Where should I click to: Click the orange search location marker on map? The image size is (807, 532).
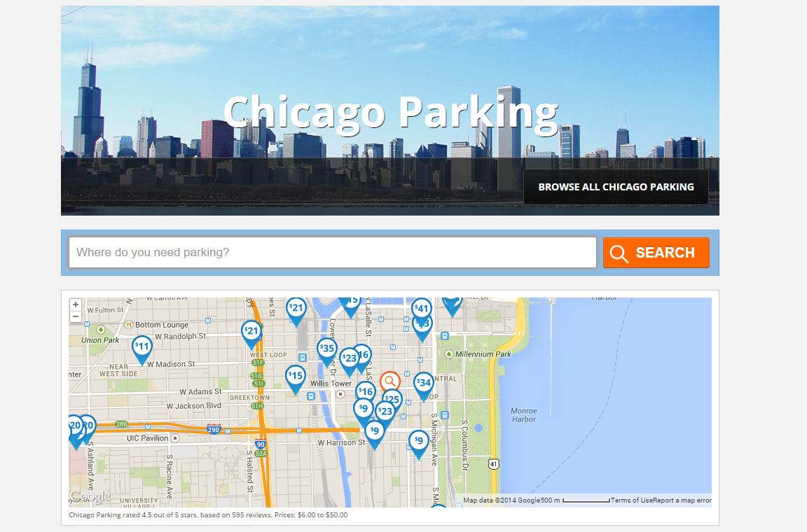pyautogui.click(x=390, y=381)
